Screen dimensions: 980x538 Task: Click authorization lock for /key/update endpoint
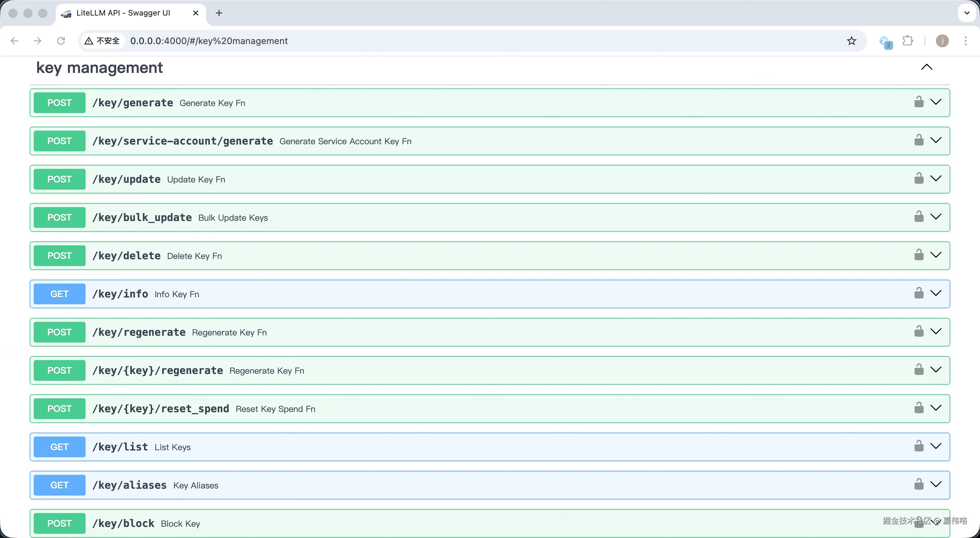(918, 179)
